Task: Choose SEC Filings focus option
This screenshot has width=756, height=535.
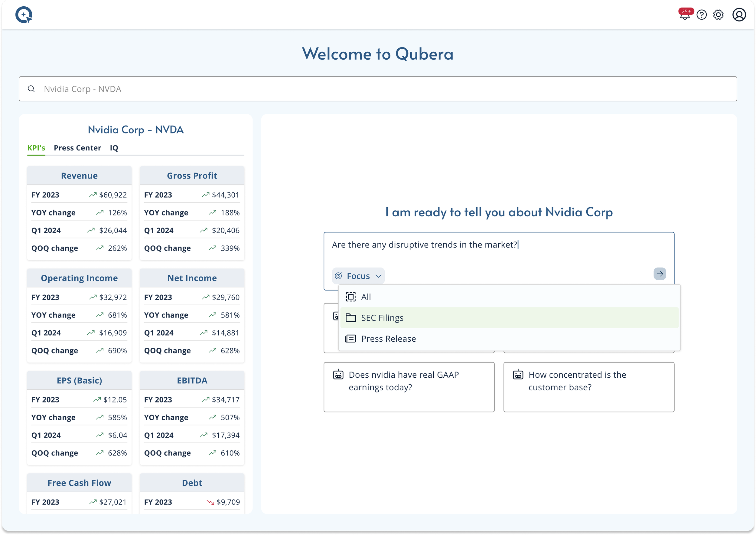Action: 382,318
